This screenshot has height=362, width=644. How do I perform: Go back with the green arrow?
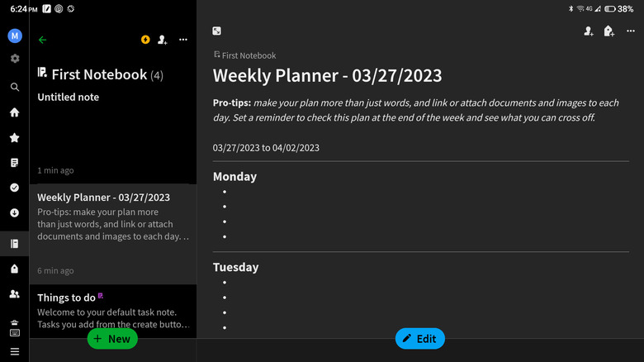pyautogui.click(x=43, y=40)
